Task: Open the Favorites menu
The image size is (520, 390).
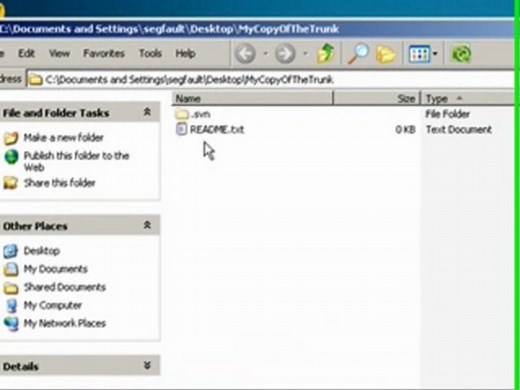Action: 104,53
